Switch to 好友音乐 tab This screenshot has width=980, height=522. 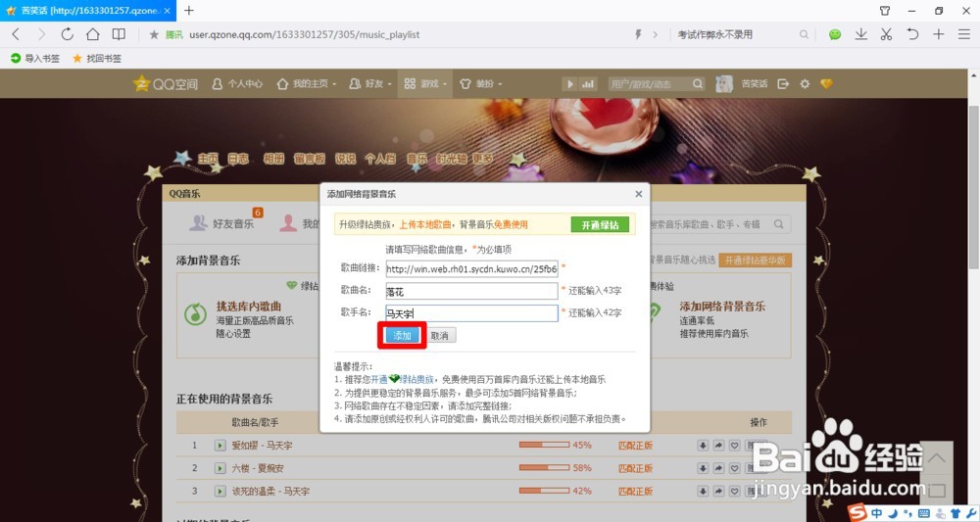coord(225,223)
